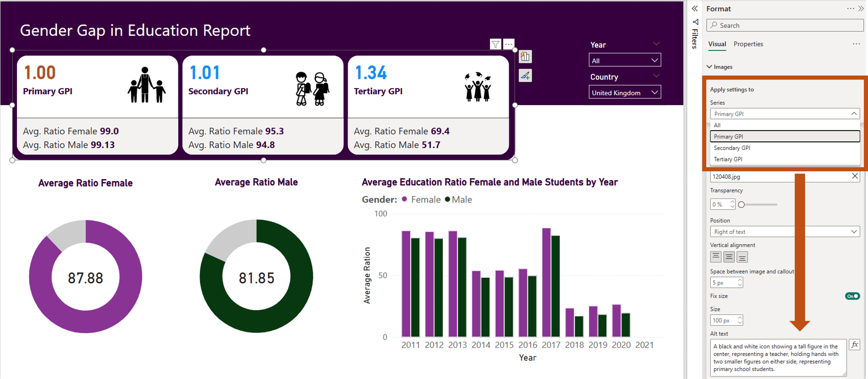The image size is (868, 379).
Task: Click the Average Ratio Male donut chart
Action: 256,276
